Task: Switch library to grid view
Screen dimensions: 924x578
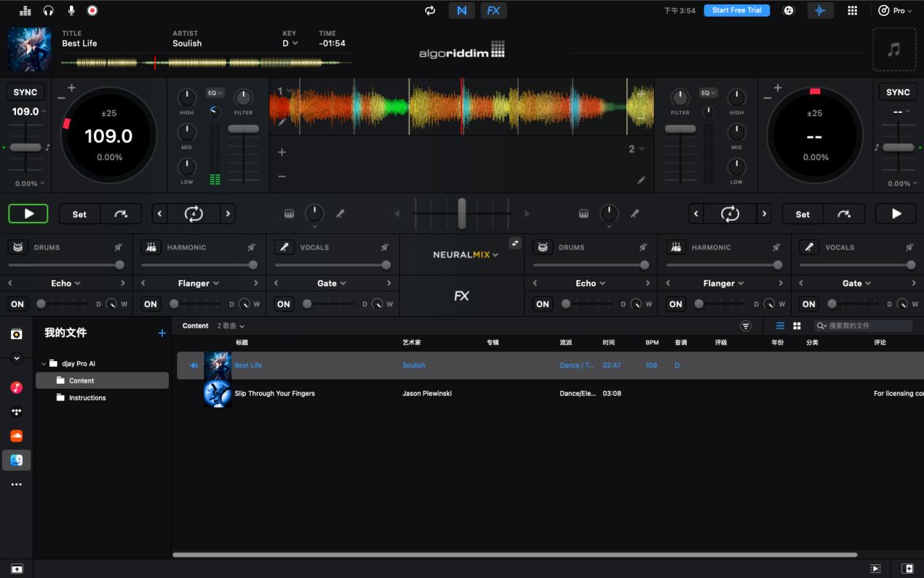Action: [x=797, y=326]
